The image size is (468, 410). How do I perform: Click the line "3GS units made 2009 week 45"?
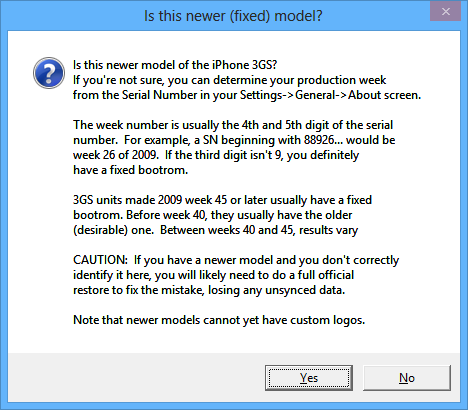tap(222, 200)
